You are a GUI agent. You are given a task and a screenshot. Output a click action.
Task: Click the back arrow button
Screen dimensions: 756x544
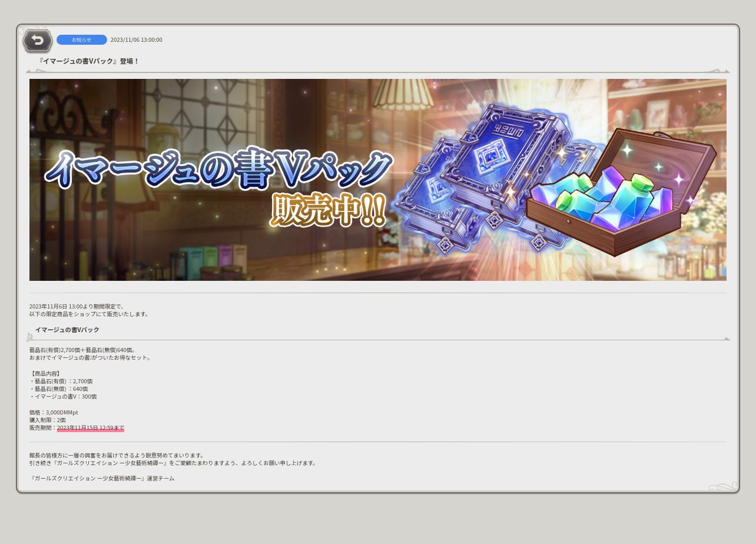click(x=38, y=41)
